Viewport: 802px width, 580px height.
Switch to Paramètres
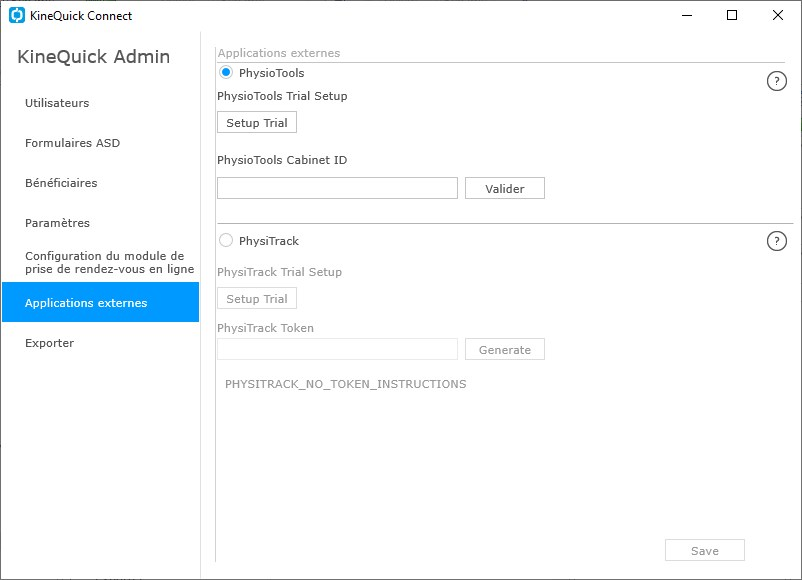(57, 222)
